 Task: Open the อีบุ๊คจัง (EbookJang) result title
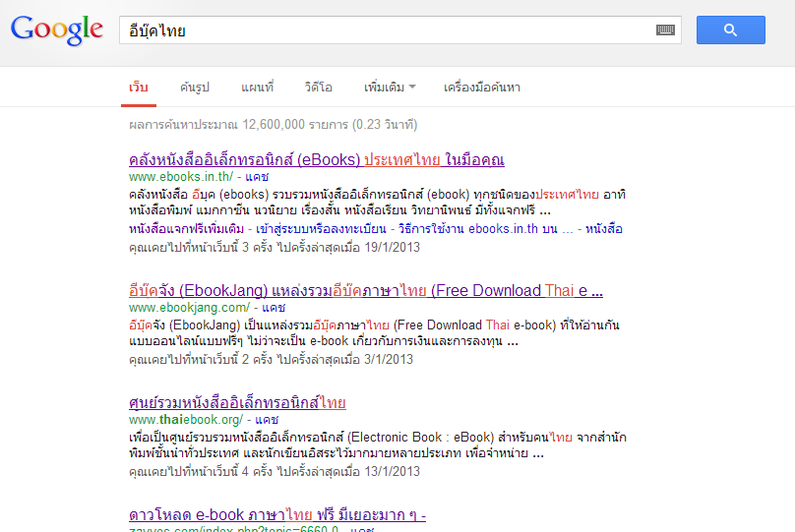pos(366,291)
